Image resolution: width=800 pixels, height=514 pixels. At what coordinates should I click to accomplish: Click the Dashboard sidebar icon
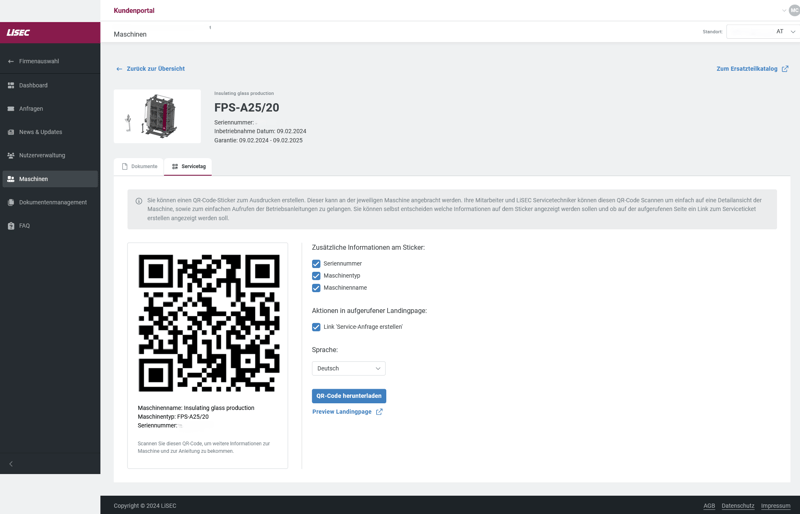[11, 85]
